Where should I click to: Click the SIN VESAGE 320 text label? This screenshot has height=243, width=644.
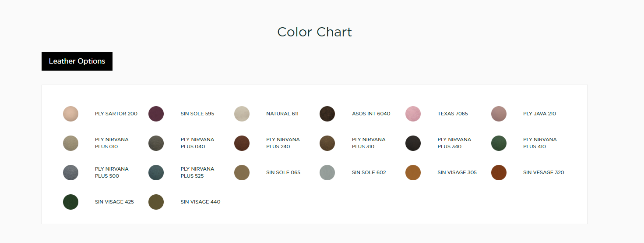(x=543, y=172)
